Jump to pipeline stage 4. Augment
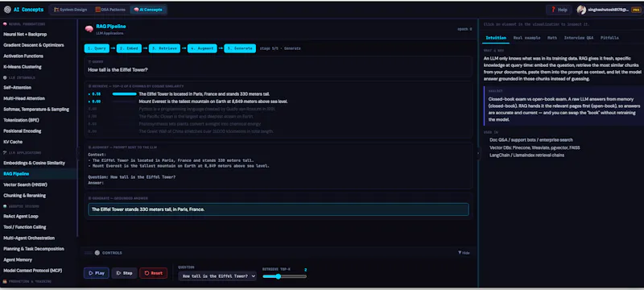This screenshot has width=644, height=290. (202, 48)
